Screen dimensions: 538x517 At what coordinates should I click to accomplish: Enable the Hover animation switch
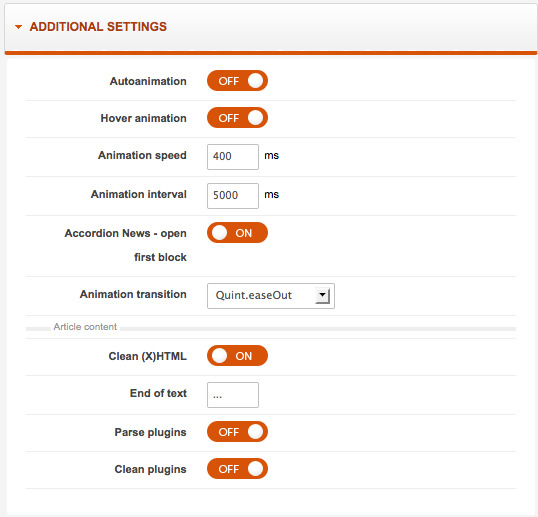pyautogui.click(x=237, y=118)
